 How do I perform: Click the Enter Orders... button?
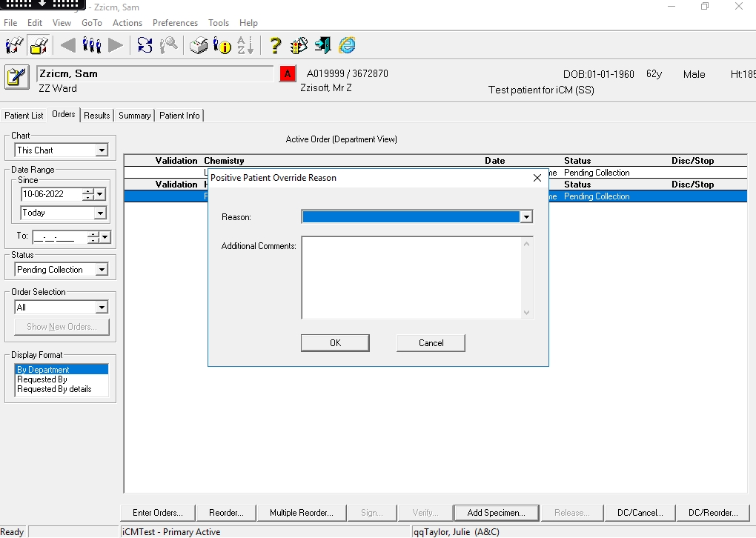coord(158,513)
